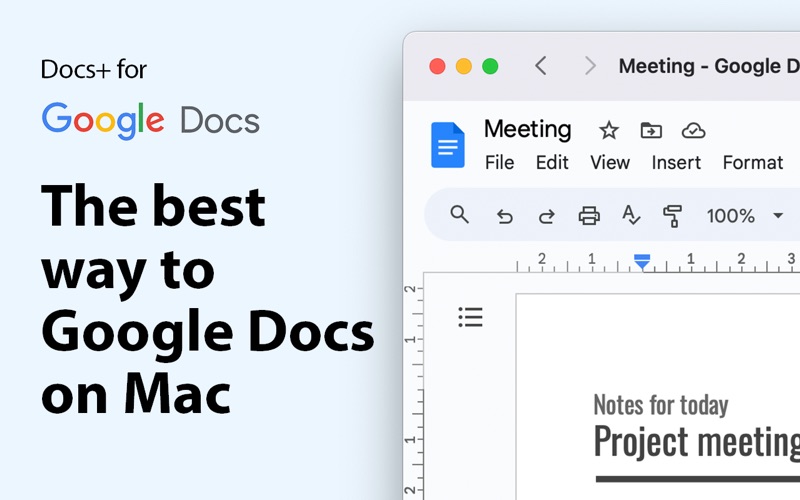Show the document outline list icon
800x500 pixels.
pyautogui.click(x=470, y=317)
